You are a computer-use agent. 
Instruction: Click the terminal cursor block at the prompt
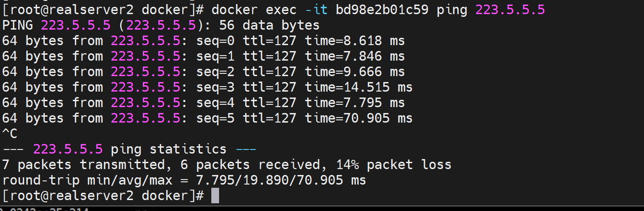coord(215,196)
